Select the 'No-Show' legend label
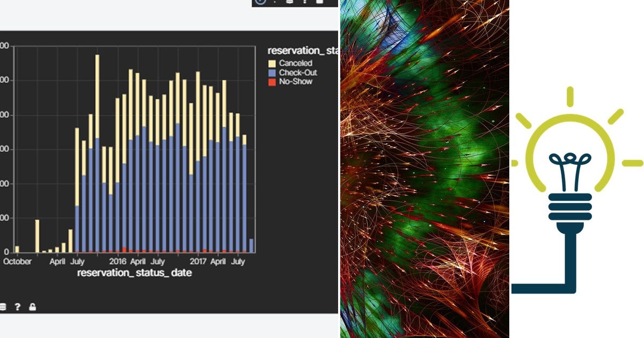 click(295, 82)
